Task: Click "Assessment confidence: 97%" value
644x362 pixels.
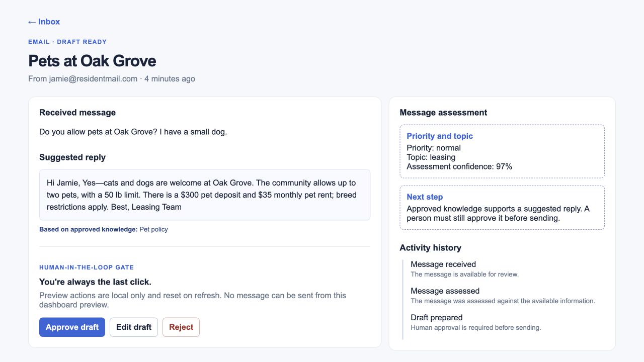Action: click(x=459, y=166)
